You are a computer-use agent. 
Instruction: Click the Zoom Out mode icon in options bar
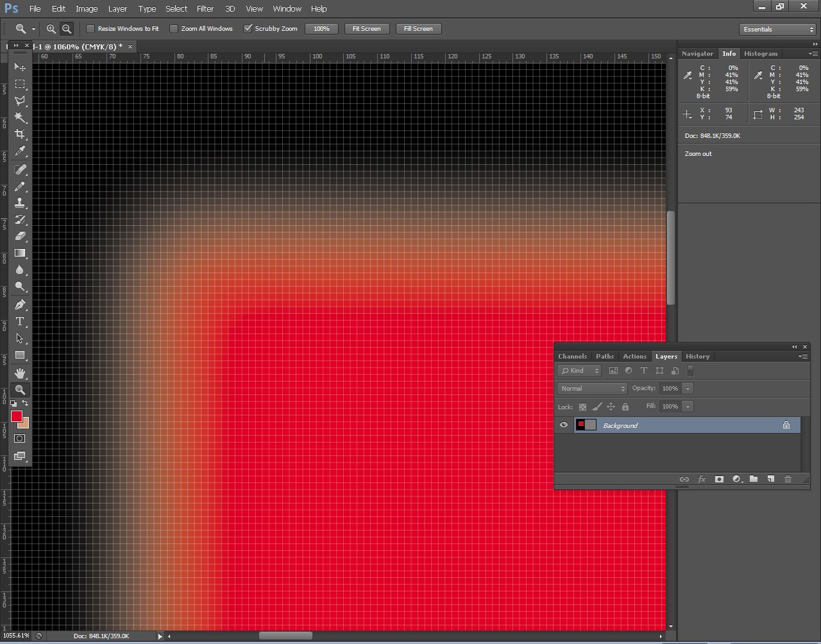pos(67,29)
